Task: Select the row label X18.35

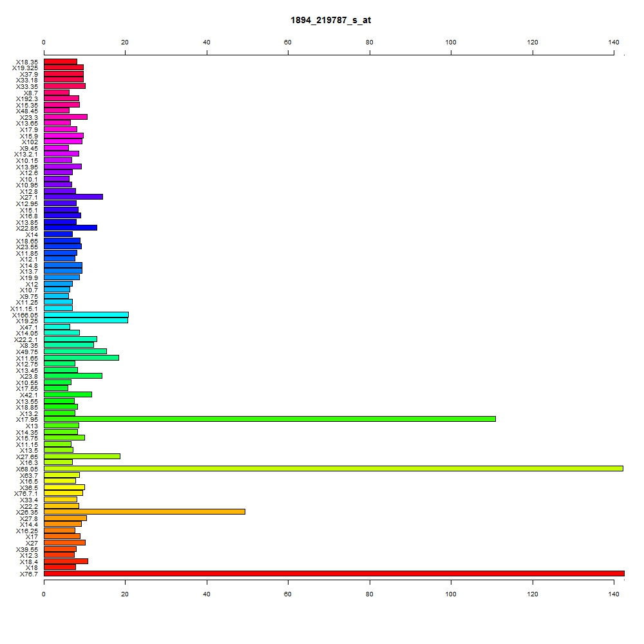Action: [26, 62]
